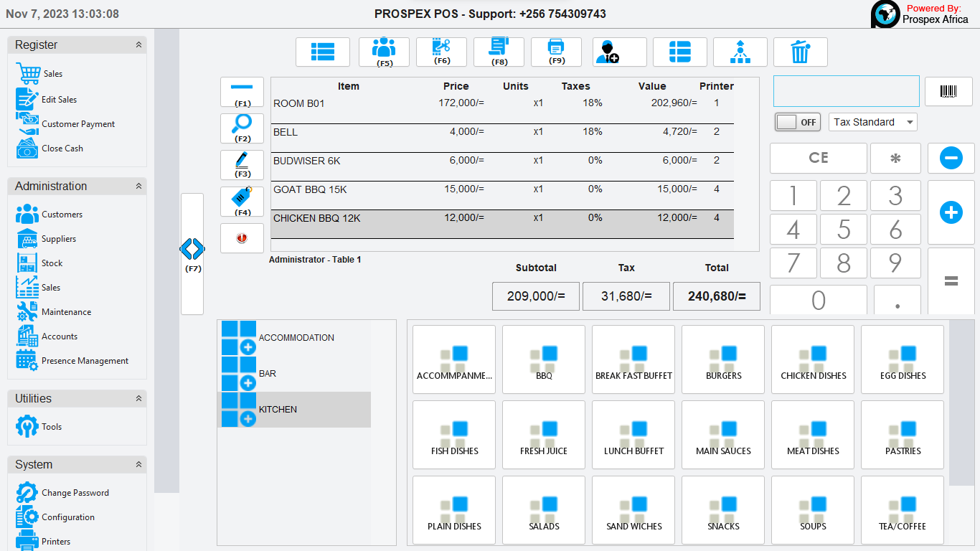The height and width of the screenshot is (551, 980).
Task: Click the magnifier search (F2) button
Action: (242, 128)
